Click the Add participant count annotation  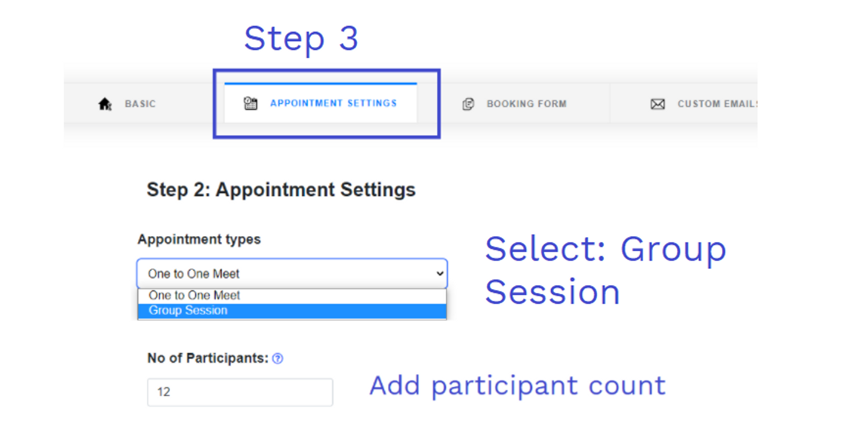(517, 386)
